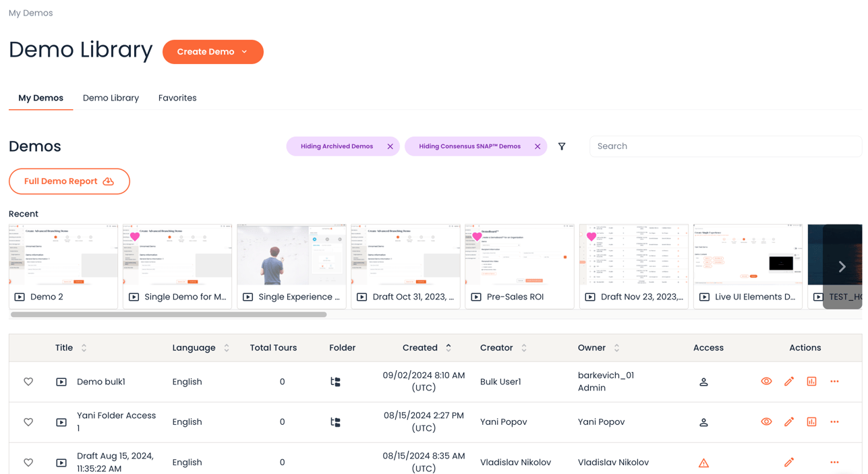Edit the Draft Aug 15 demo
Image resolution: width=868 pixels, height=474 pixels.
point(789,463)
